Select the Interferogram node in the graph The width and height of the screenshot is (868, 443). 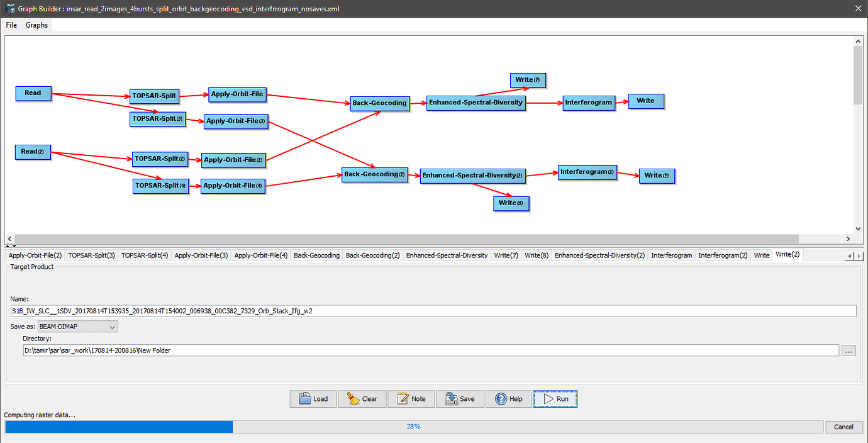pyautogui.click(x=588, y=103)
